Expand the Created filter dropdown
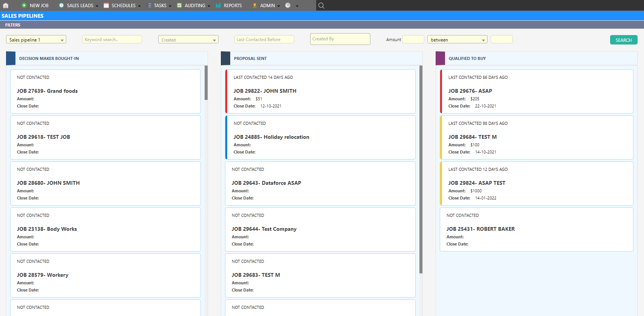The image size is (644, 316). pos(188,40)
